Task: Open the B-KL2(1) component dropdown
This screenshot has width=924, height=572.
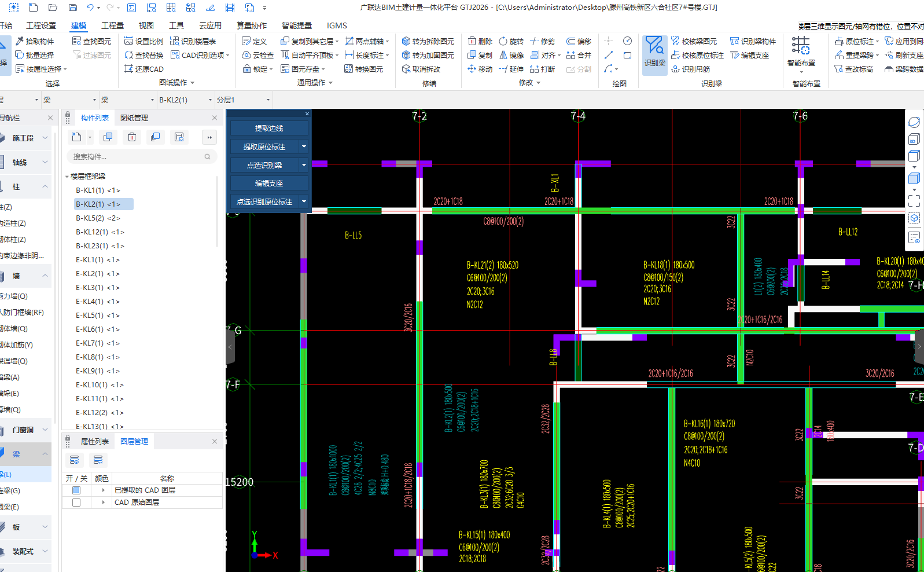Action: coord(210,100)
